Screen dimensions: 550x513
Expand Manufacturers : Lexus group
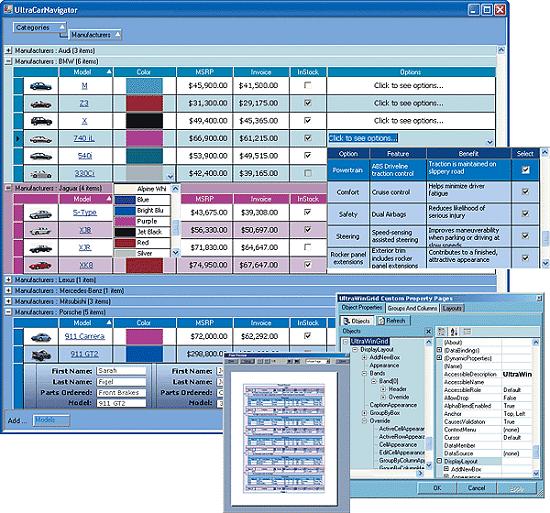coord(8,280)
